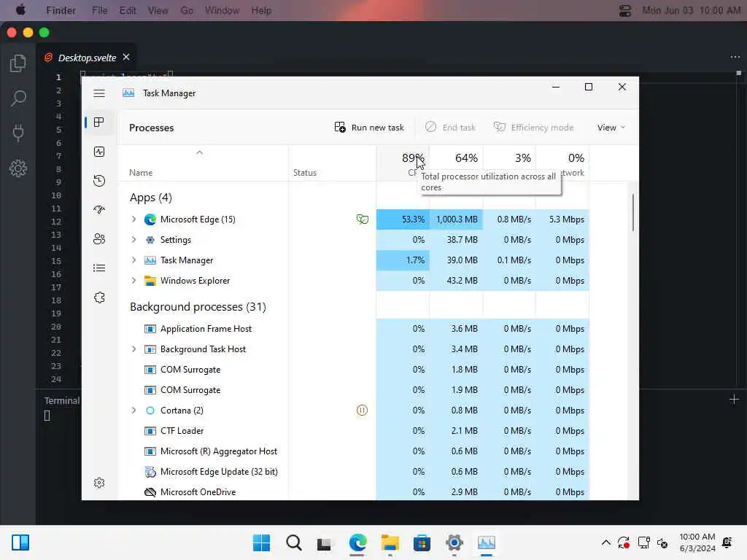Open App history icon in Task Manager sidebar
The image size is (747, 560).
point(99,181)
